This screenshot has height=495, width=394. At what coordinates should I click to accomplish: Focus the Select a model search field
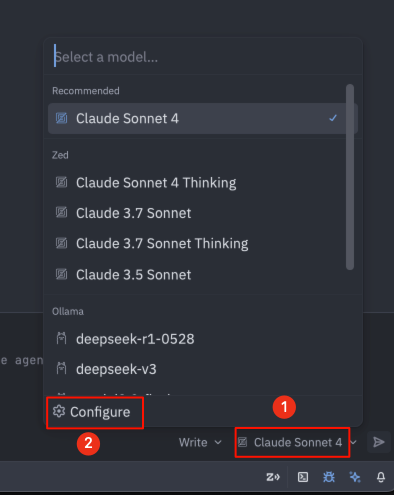tap(203, 57)
